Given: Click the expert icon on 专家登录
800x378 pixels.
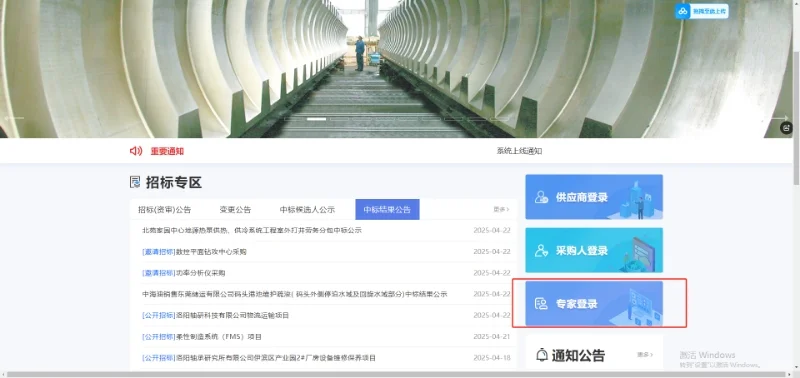Looking at the screenshot, I should 541,304.
